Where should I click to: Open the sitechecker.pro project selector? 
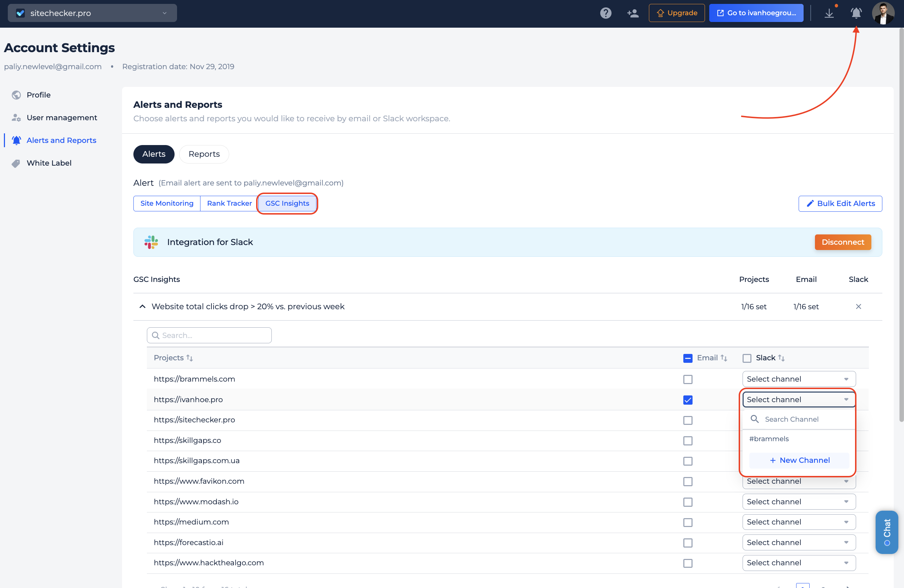(92, 13)
